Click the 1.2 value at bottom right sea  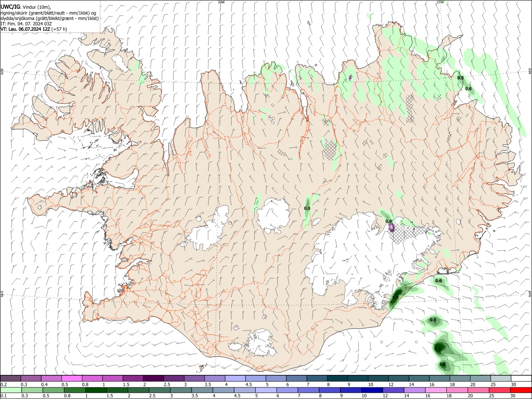442,365
